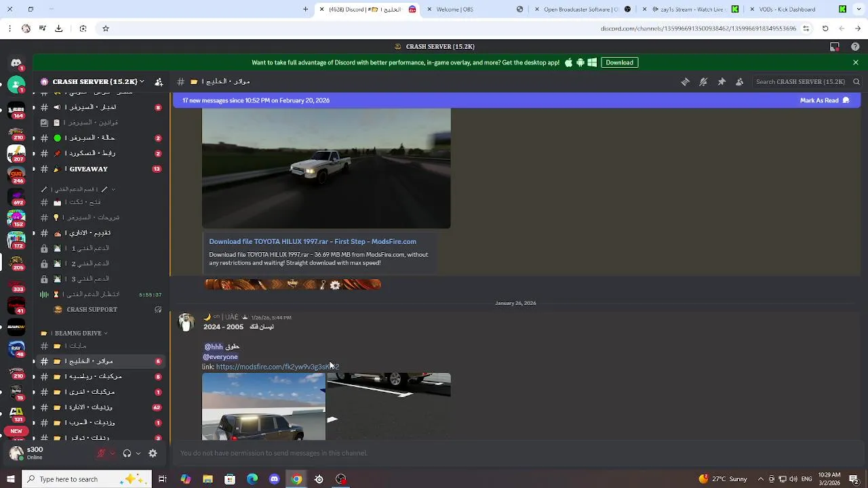868x488 pixels.
Task: Dismiss the desktop app banner
Action: pyautogui.click(x=856, y=62)
